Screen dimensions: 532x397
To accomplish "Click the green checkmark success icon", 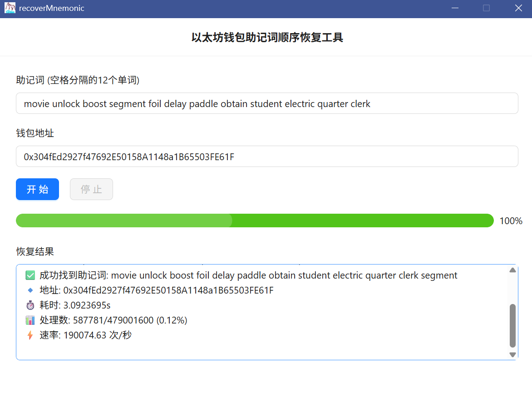I will click(x=30, y=275).
